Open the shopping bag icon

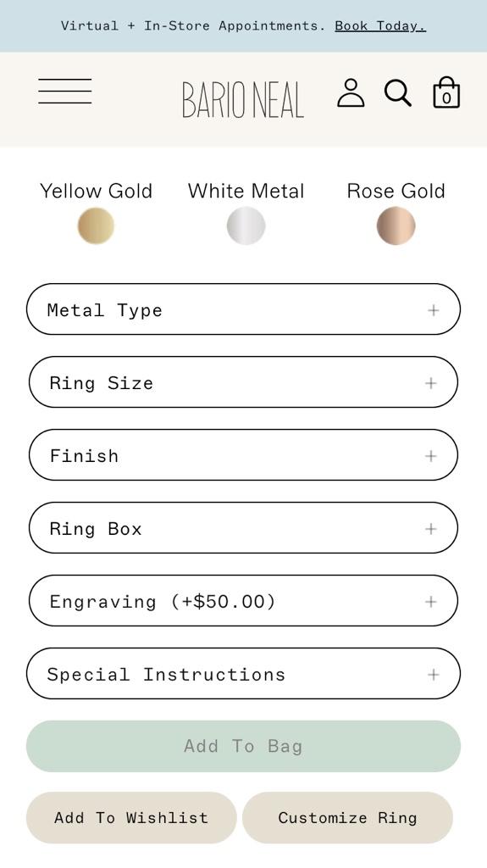coord(446,92)
